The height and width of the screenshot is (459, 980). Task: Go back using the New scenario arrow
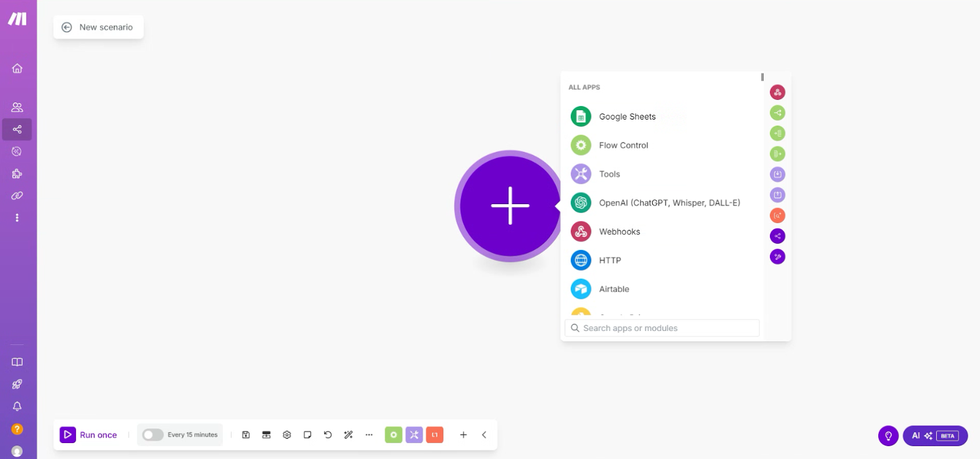pos(67,27)
